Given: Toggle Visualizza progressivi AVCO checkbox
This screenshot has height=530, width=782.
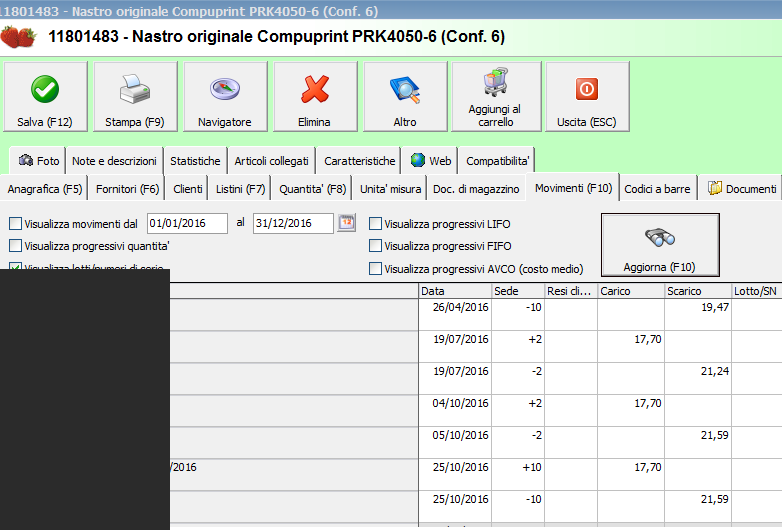Looking at the screenshot, I should click(375, 268).
